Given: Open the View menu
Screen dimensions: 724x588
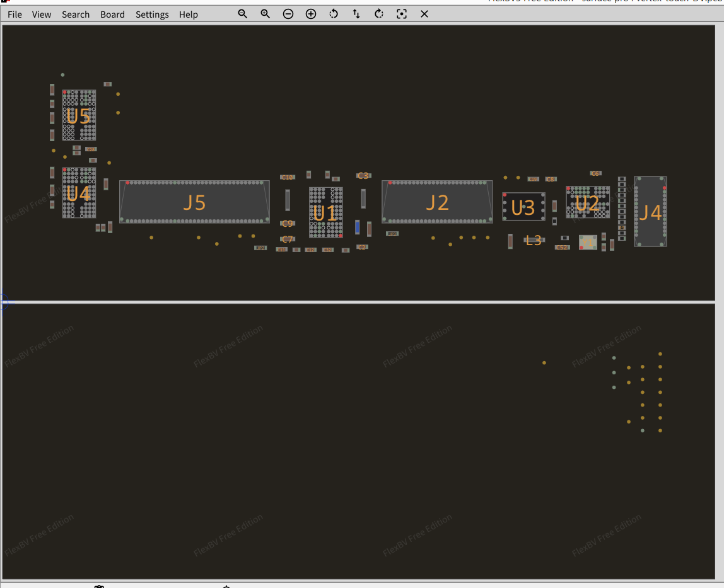Looking at the screenshot, I should pos(42,14).
